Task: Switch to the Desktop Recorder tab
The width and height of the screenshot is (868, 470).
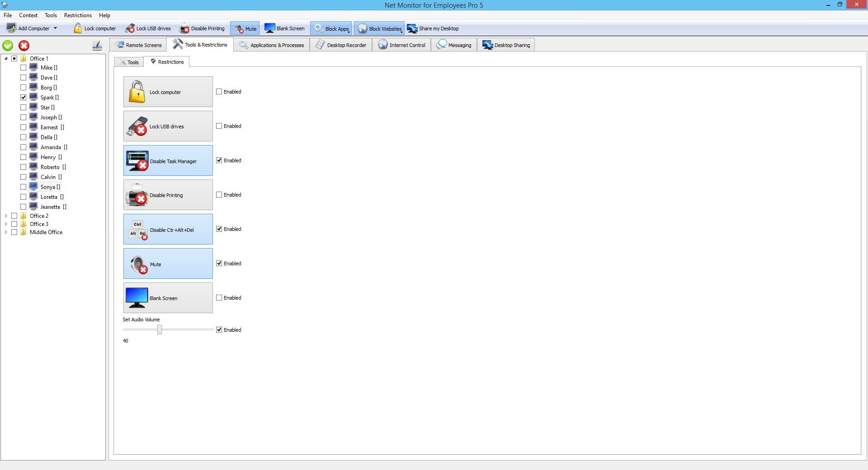Action: click(341, 45)
